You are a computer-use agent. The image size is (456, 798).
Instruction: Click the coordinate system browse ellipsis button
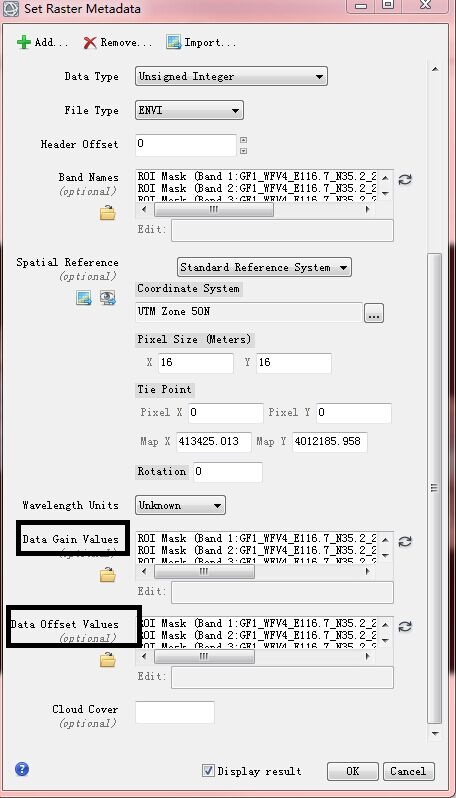pyautogui.click(x=374, y=313)
